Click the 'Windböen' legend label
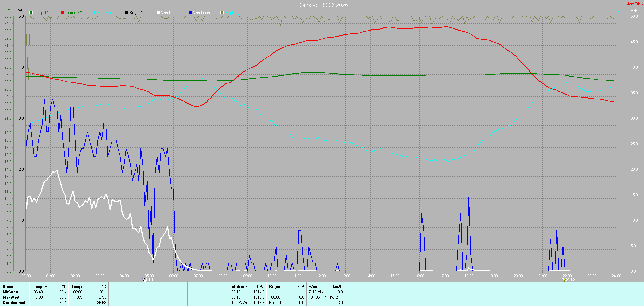644x306 pixels. [202, 13]
